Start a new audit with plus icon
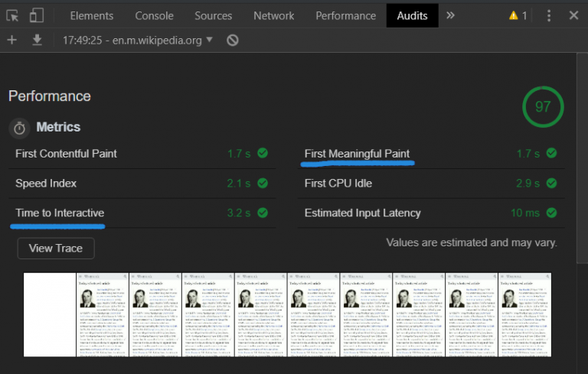588x374 pixels. [x=12, y=40]
